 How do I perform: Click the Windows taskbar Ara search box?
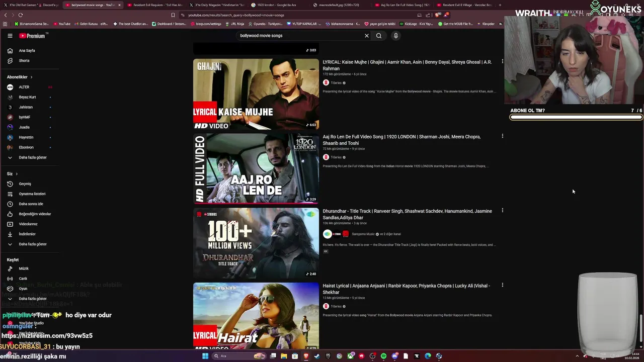[239, 356]
